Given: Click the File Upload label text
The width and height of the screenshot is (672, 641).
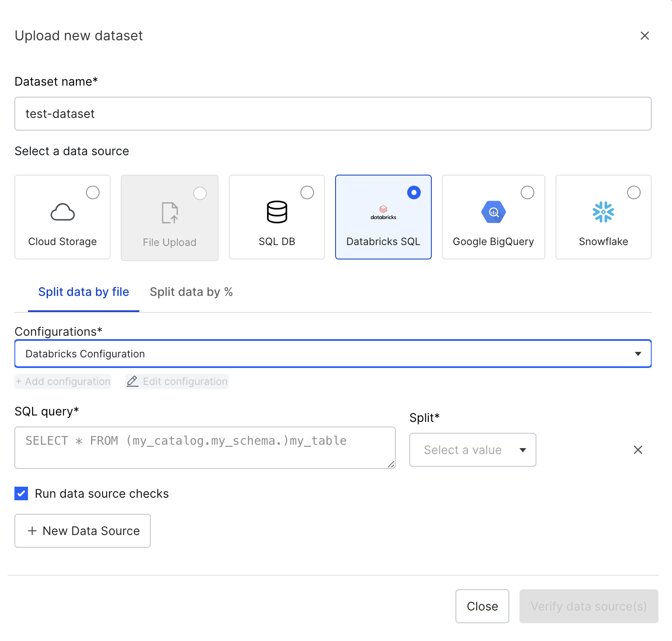Looking at the screenshot, I should 169,242.
